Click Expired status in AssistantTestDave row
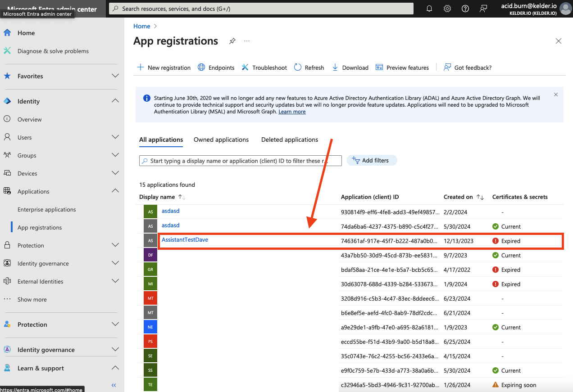This screenshot has height=392, width=573. [x=506, y=241]
